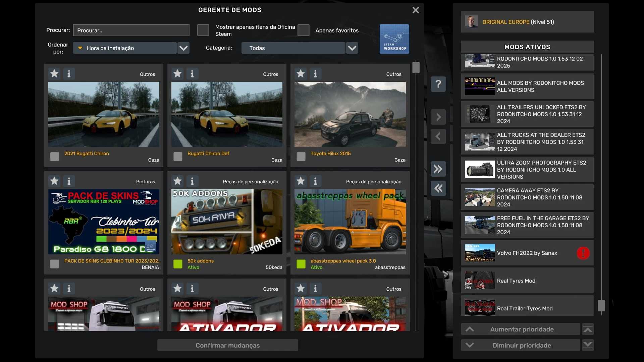Open the Categoria Todas dropdown

[x=352, y=48]
